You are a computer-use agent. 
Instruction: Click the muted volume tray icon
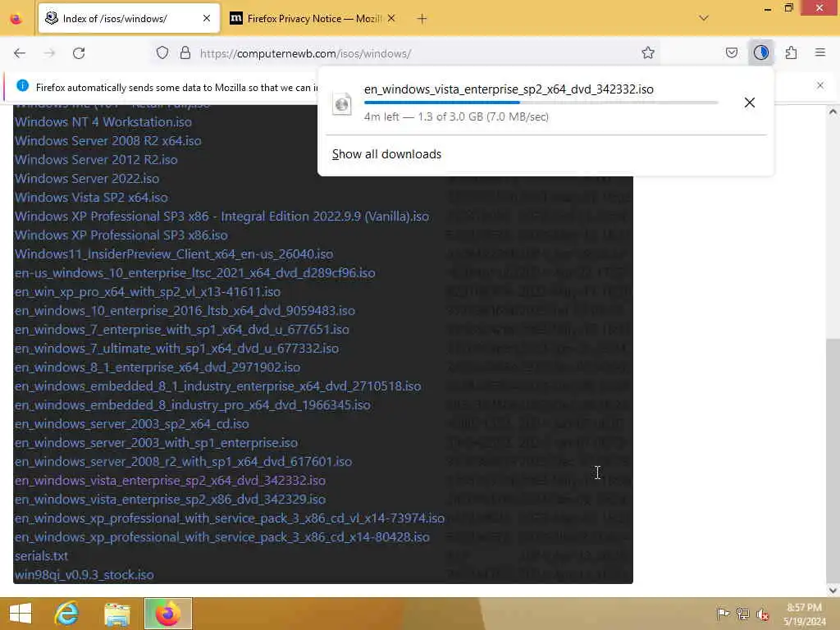[762, 614]
